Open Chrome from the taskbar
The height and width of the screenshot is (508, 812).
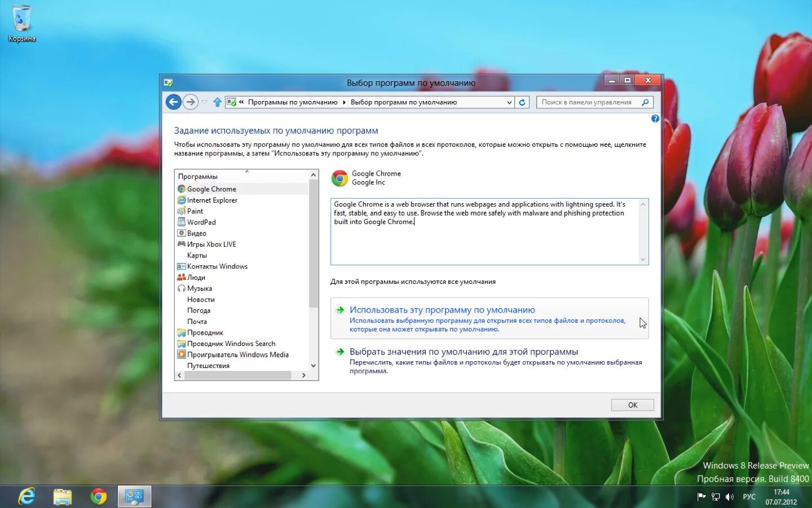(x=99, y=496)
